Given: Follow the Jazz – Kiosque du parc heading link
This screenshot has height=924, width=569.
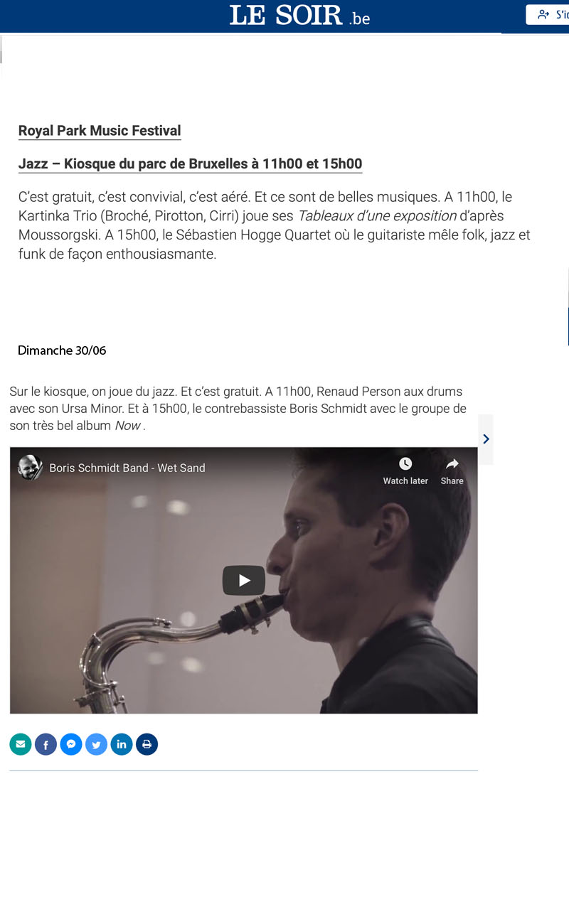Looking at the screenshot, I should [x=190, y=164].
